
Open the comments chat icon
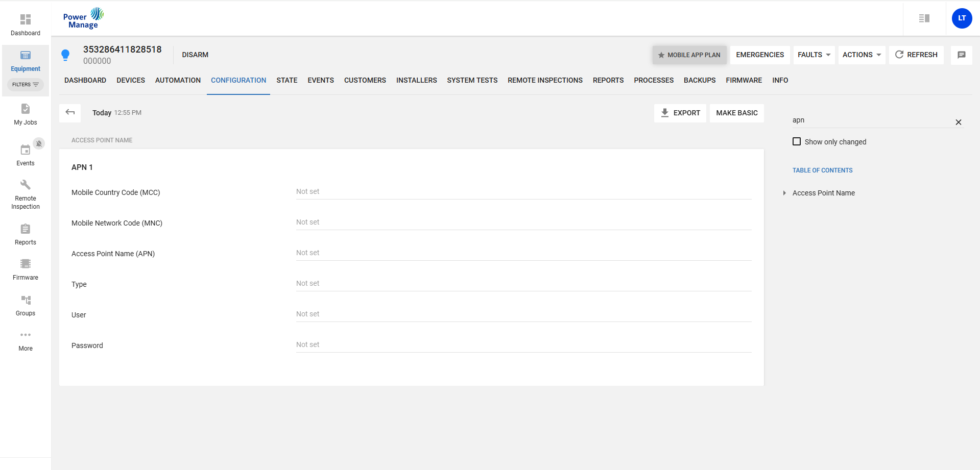pyautogui.click(x=961, y=55)
